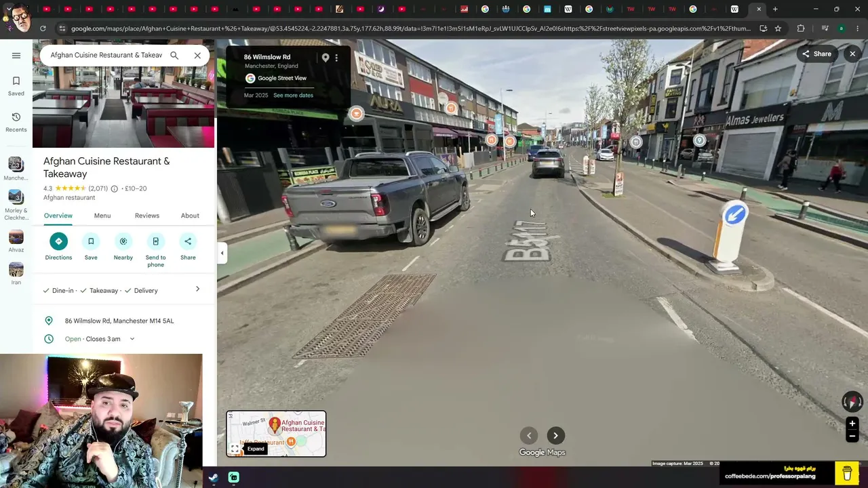Close the Street View panel

pos(852,54)
